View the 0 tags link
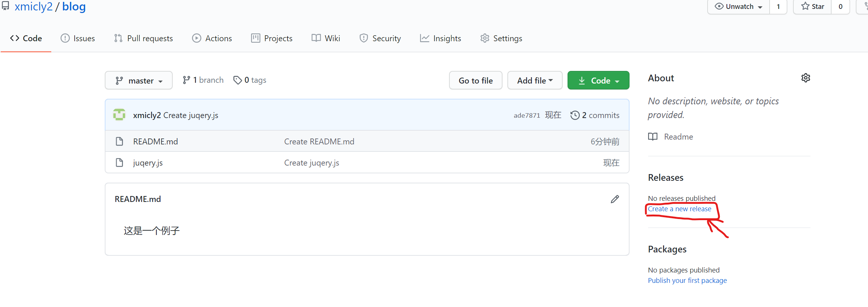The image size is (868, 307). click(x=250, y=80)
